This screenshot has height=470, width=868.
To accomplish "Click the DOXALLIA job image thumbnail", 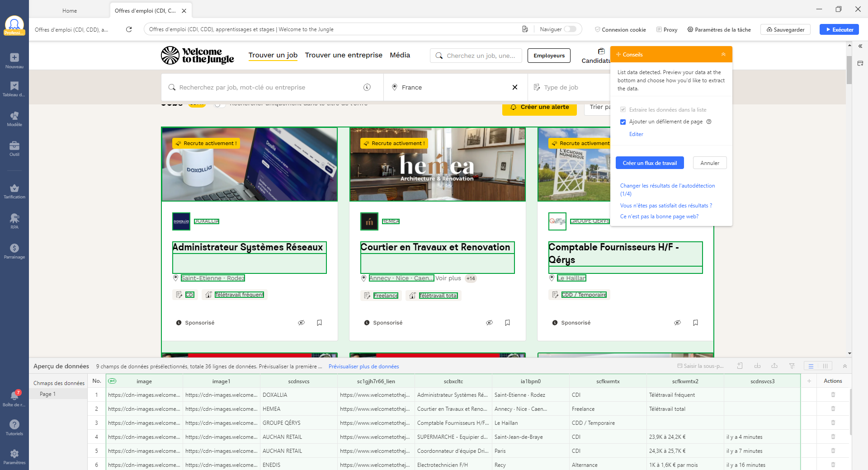I will point(250,164).
